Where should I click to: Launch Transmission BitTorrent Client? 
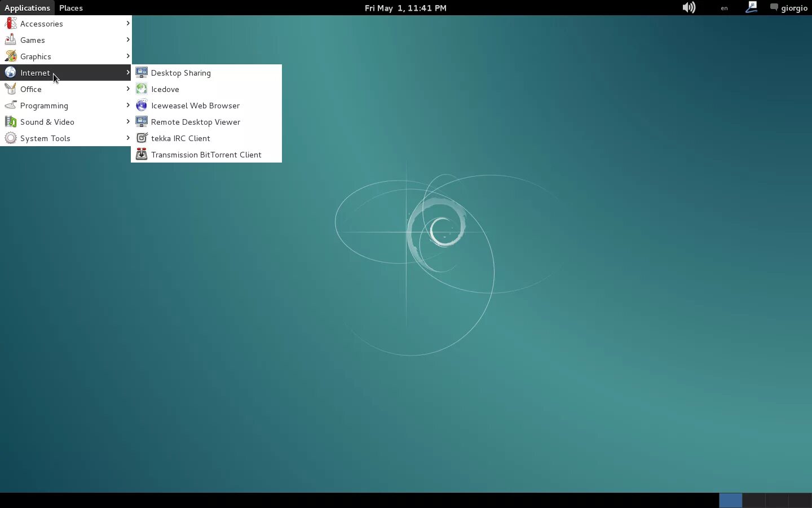[x=206, y=154]
